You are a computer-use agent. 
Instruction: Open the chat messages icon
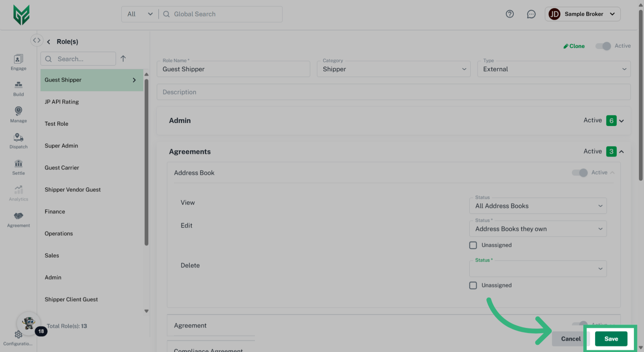(x=531, y=14)
